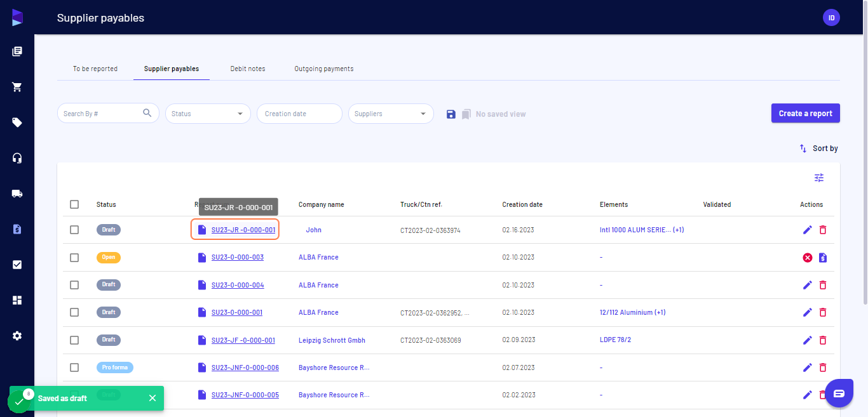The width and height of the screenshot is (868, 417).
Task: Open the headset support sidebar icon
Action: [17, 158]
